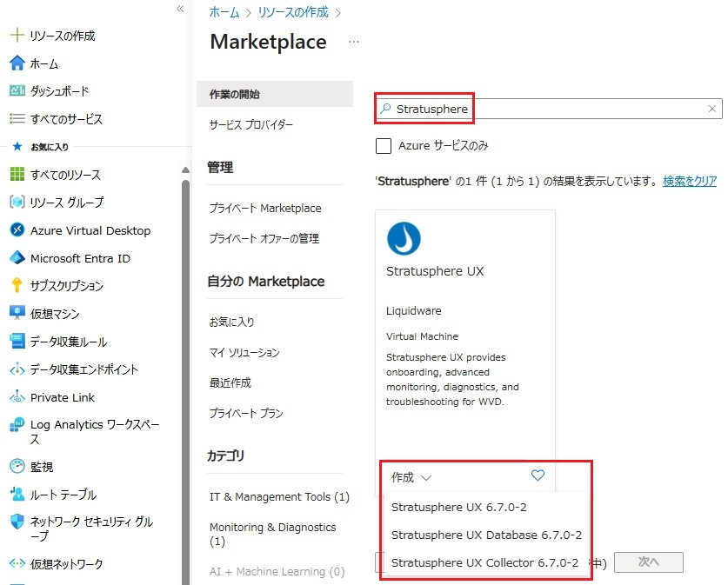Click the Marketplace page heading
Viewport: 728px width, 585px height.
(269, 42)
